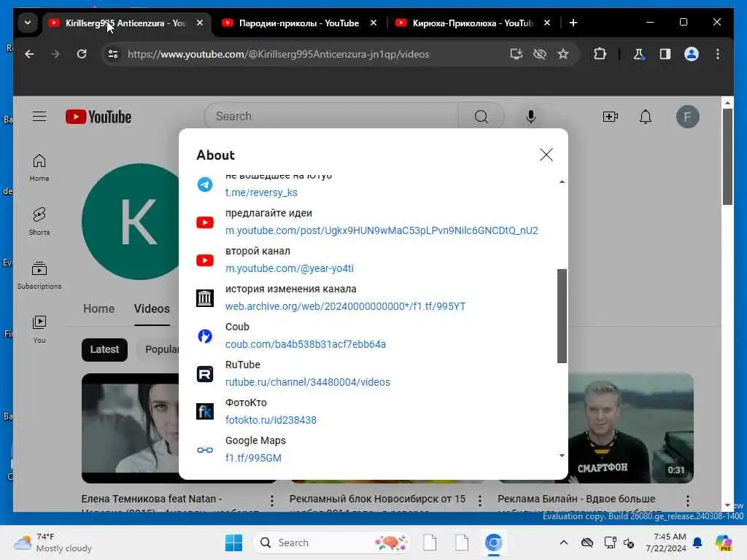Viewport: 747px width, 560px height.
Task: Open the 'предлагайте идеи' YouTube post link
Action: pyautogui.click(x=382, y=230)
